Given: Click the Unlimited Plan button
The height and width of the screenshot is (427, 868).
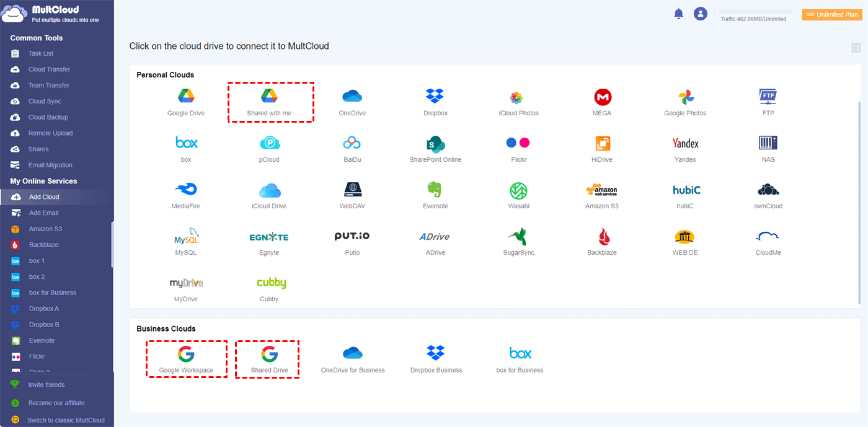Looking at the screenshot, I should coord(831,15).
